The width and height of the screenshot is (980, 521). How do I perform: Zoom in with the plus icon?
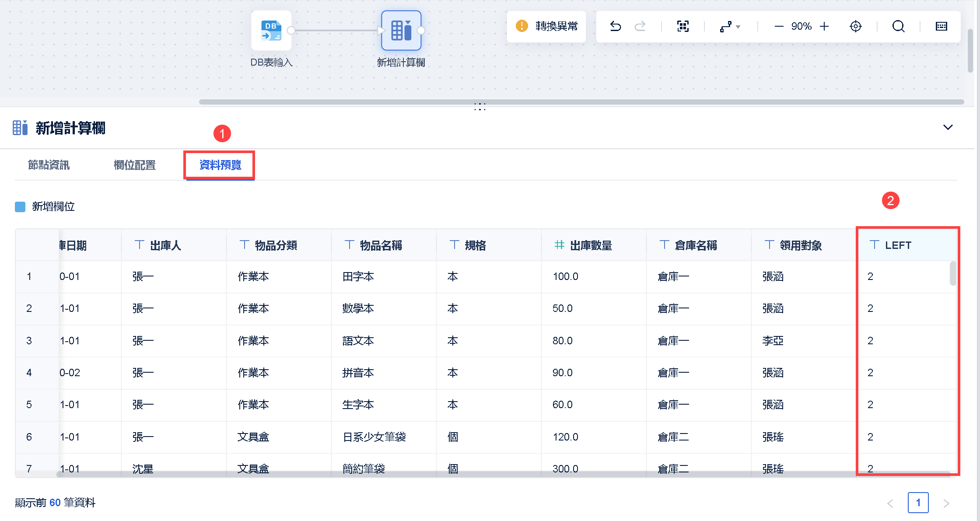pos(824,26)
